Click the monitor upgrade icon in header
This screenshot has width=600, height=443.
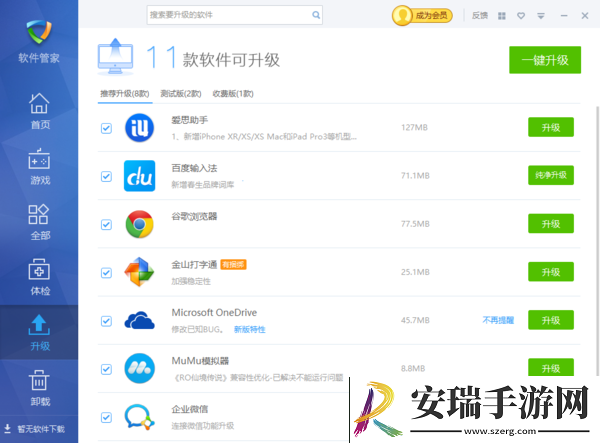116,56
